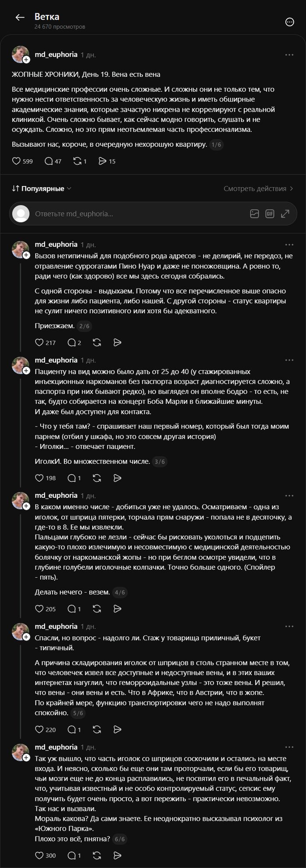Open the Популярные sort dropdown
306x868 pixels.
(x=42, y=189)
